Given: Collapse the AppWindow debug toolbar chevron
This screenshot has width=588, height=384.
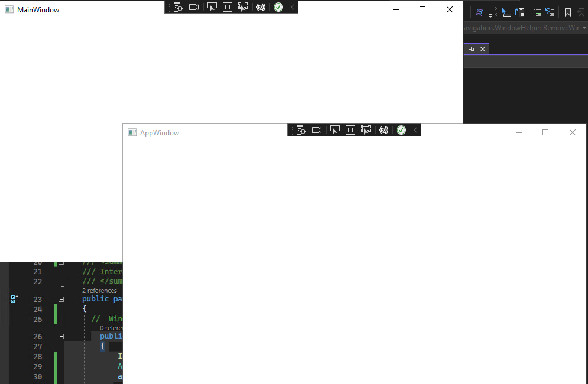Looking at the screenshot, I should point(415,130).
